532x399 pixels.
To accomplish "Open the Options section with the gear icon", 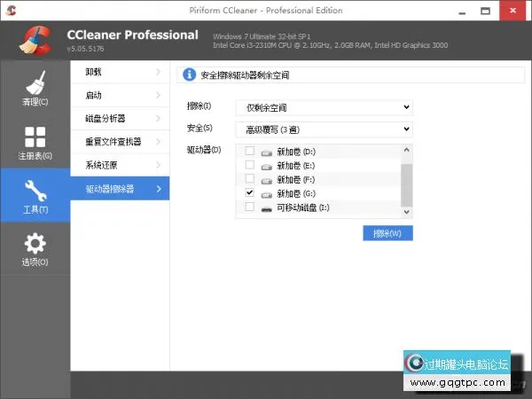I will pos(35,248).
